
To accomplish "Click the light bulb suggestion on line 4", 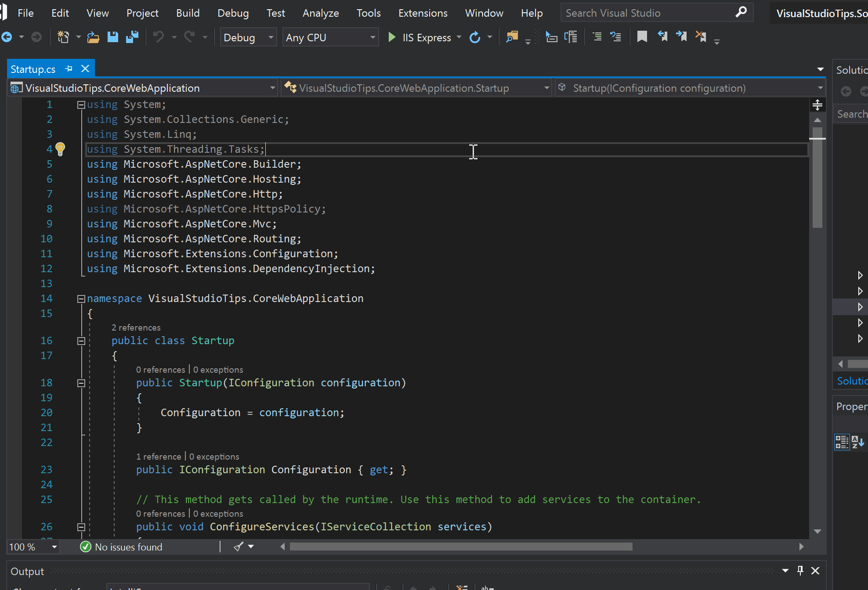I will [x=60, y=149].
